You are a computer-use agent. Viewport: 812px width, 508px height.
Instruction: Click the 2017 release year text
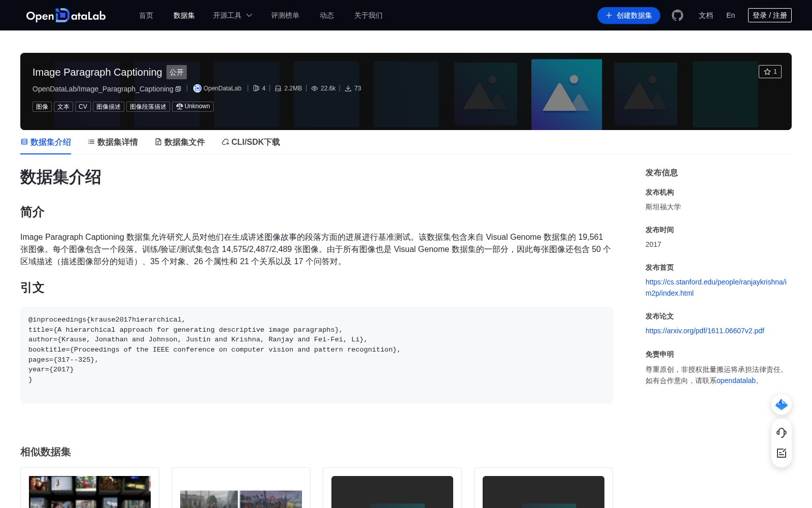[x=653, y=244]
